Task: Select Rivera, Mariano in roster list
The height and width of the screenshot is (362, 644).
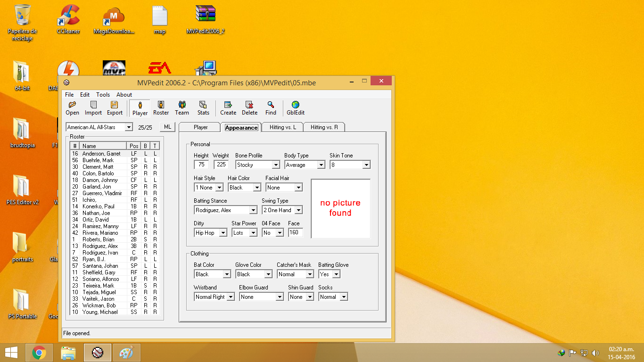Action: point(115,233)
